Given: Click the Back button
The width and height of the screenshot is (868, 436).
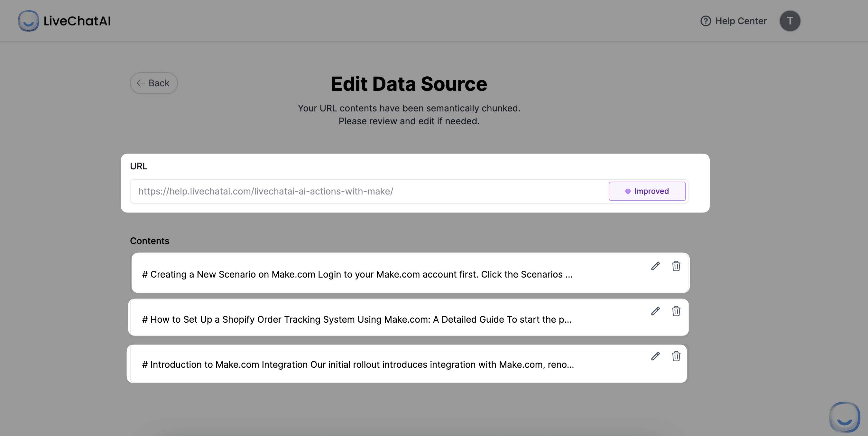Looking at the screenshot, I should coord(153,83).
